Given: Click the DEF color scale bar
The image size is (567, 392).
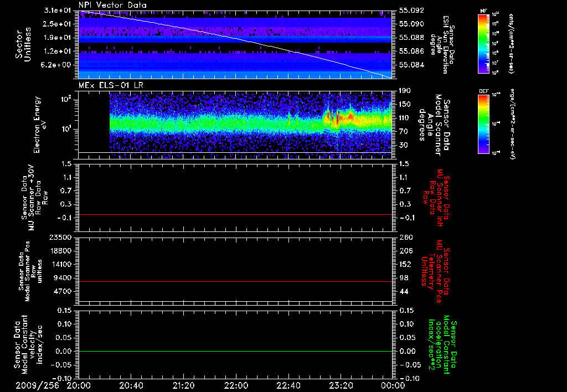Looking at the screenshot, I should pos(483,123).
